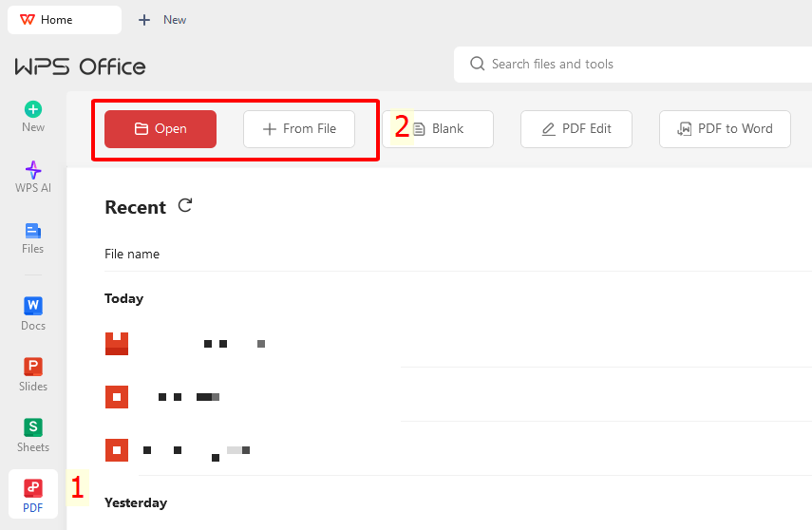
Task: Select the PDF sidebar icon
Action: click(33, 488)
